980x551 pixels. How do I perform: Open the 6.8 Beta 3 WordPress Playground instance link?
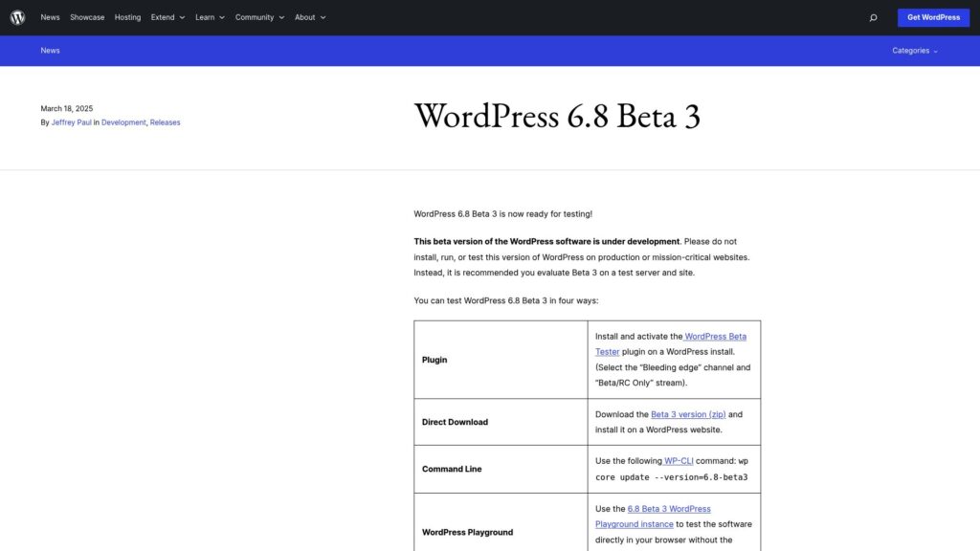[x=653, y=517]
